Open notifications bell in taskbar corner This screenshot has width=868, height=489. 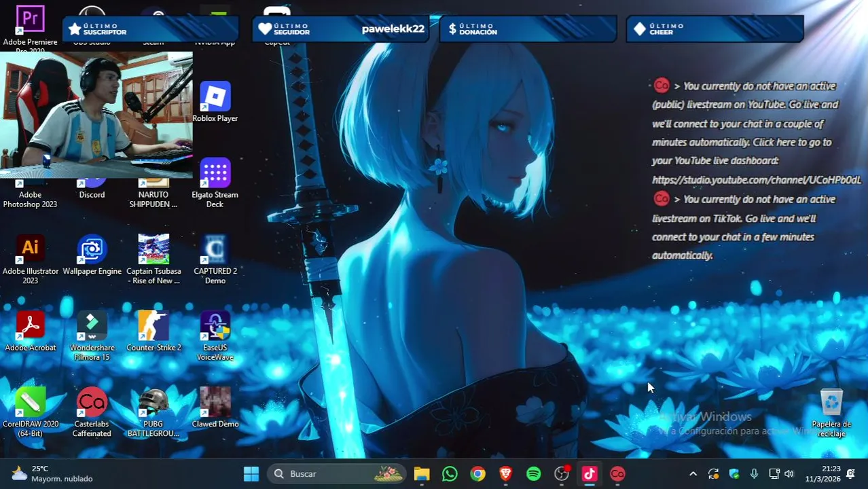pos(850,473)
